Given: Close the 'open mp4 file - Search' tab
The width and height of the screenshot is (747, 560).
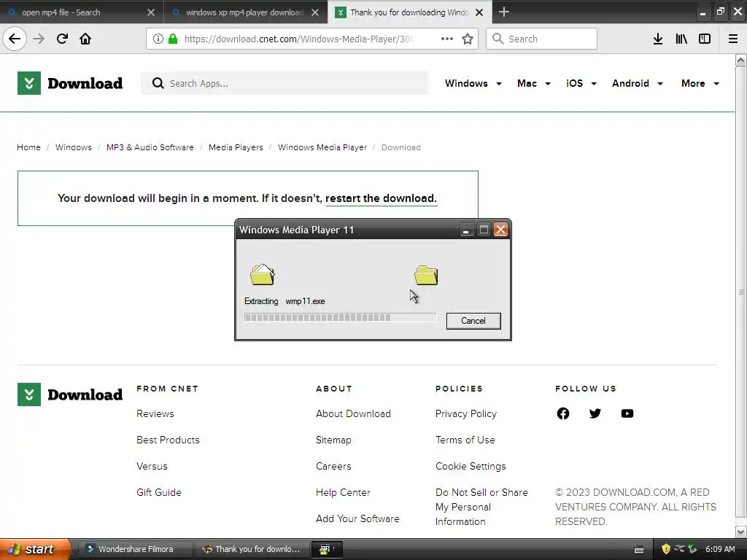Looking at the screenshot, I should tap(150, 12).
